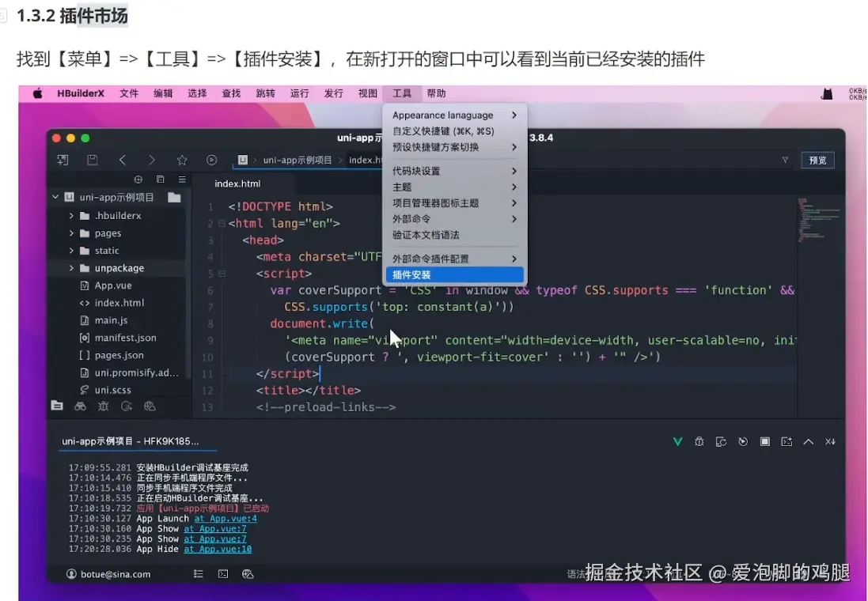The height and width of the screenshot is (601, 868).
Task: Click the Apple logo menu
Action: point(38,93)
